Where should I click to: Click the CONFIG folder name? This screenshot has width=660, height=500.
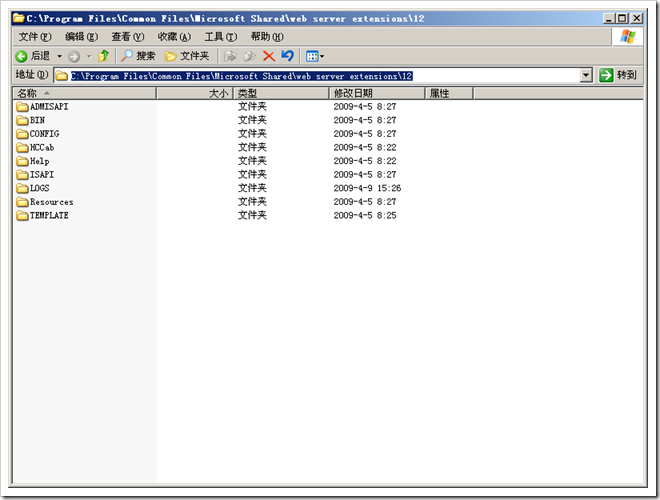(44, 134)
